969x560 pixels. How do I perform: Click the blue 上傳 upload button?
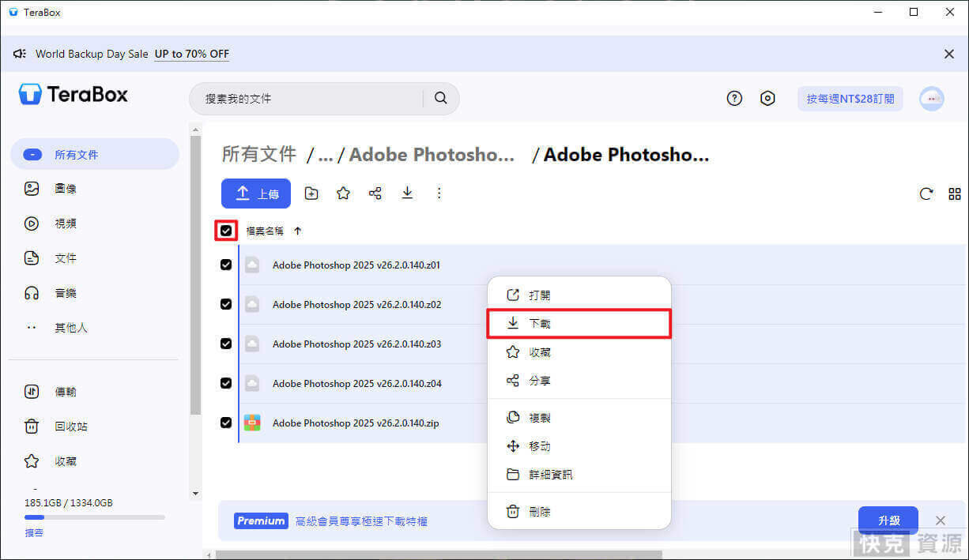[256, 194]
